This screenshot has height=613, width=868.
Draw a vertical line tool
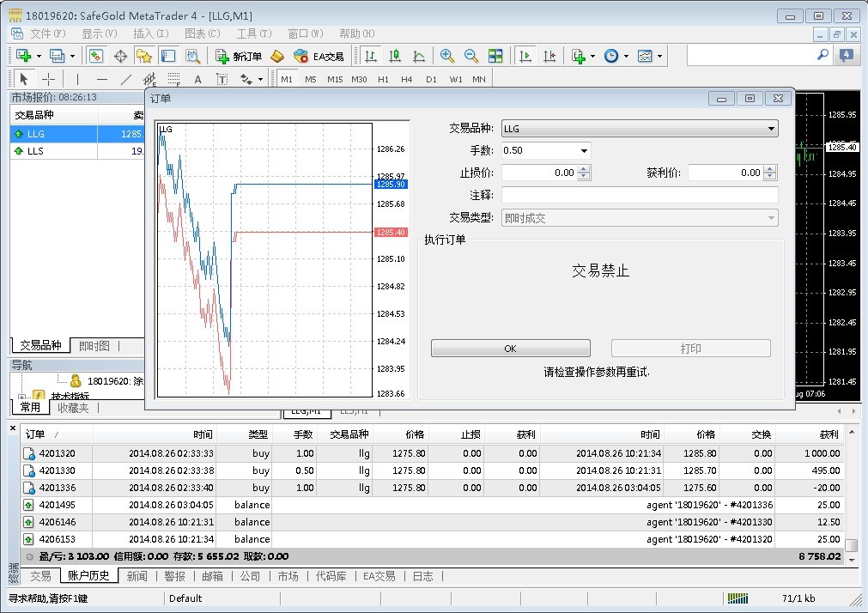77,79
